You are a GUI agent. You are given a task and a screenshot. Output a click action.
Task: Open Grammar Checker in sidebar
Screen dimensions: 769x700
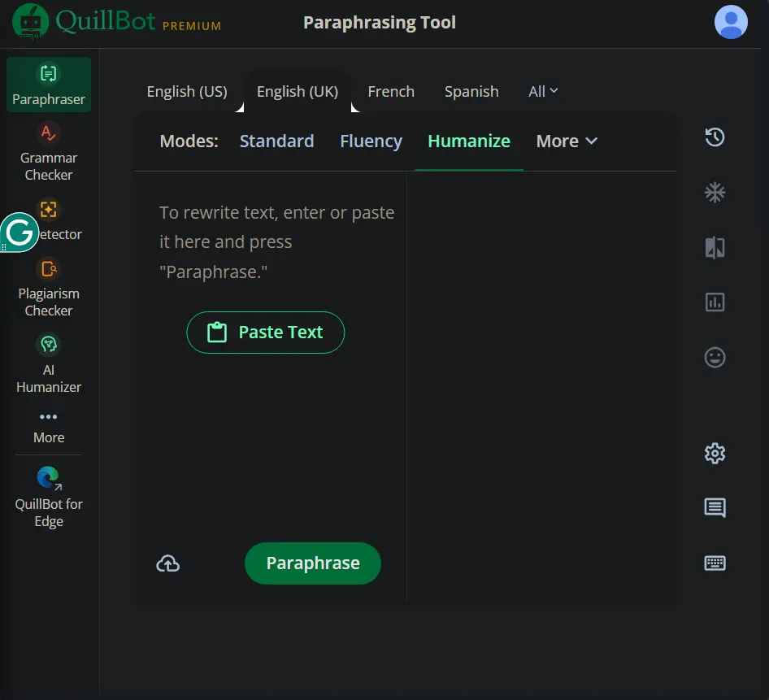click(49, 153)
